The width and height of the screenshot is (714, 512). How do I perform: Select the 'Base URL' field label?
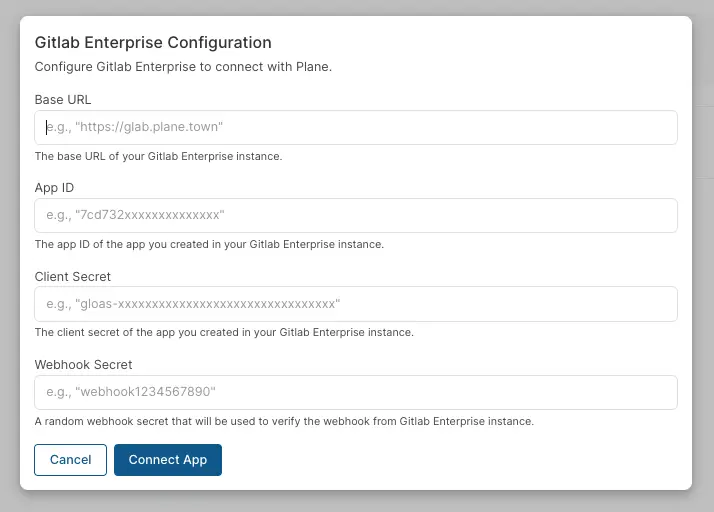[x=63, y=100]
